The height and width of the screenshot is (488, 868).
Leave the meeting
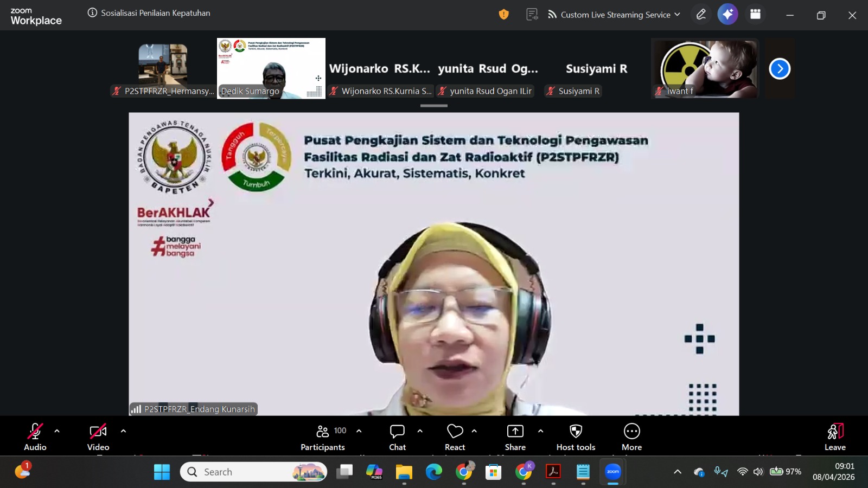coord(835,437)
